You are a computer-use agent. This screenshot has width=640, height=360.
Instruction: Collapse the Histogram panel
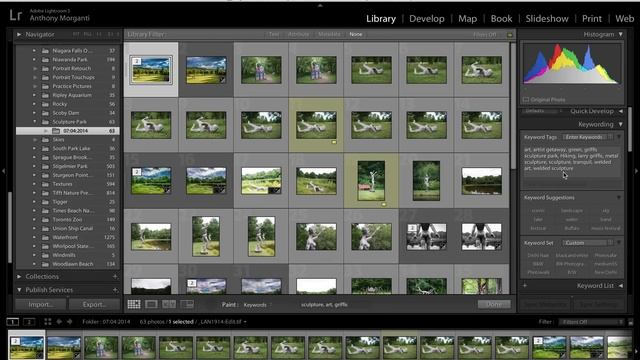(620, 35)
